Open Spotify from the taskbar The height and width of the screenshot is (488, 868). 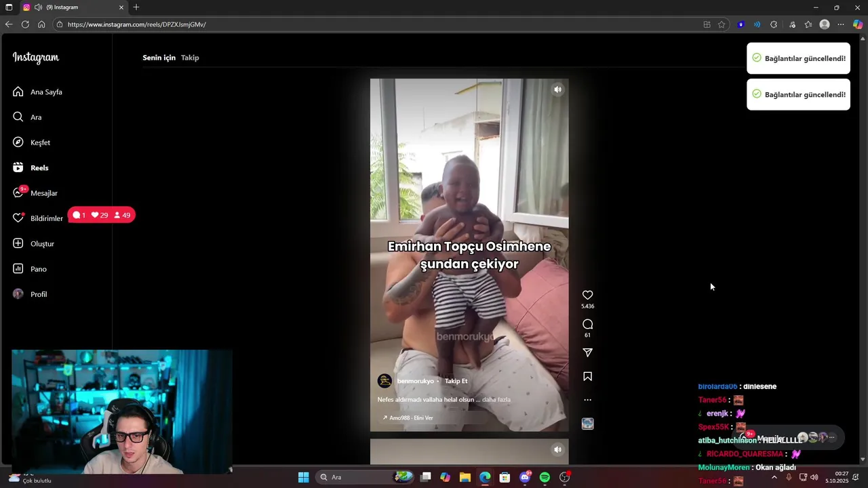click(545, 477)
